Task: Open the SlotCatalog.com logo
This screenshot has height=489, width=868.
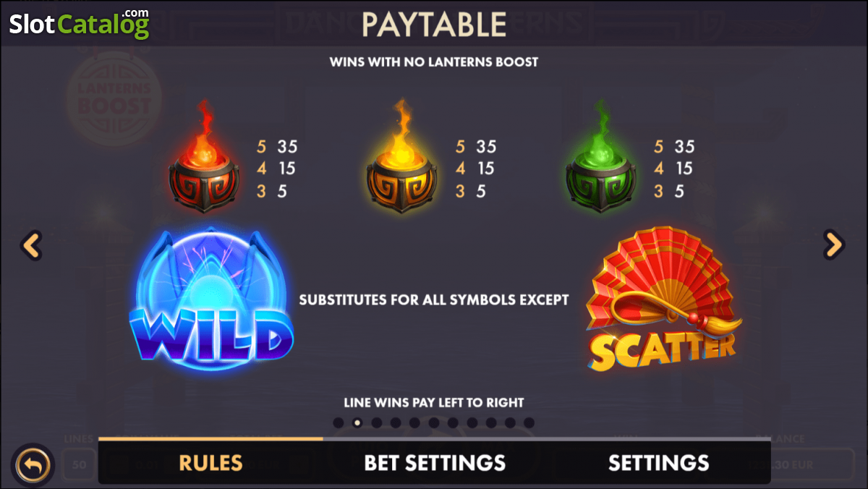Action: [x=80, y=23]
